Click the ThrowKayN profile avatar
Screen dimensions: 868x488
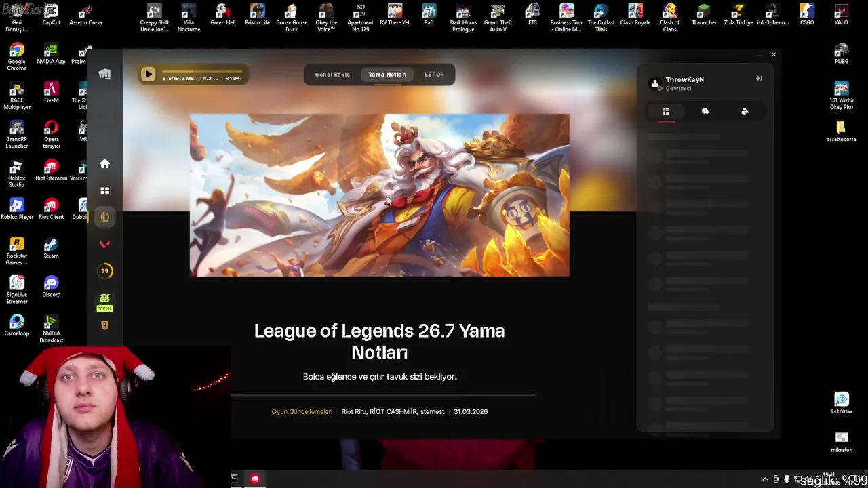click(x=654, y=83)
